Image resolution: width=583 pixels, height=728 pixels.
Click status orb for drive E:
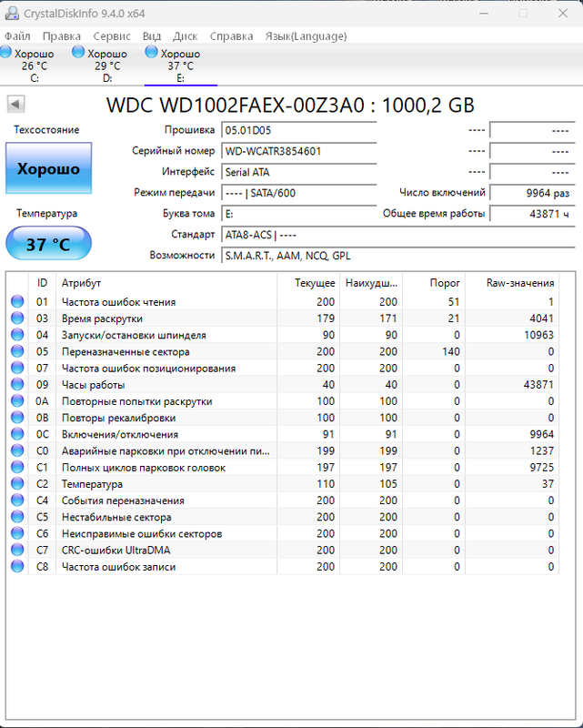point(151,52)
